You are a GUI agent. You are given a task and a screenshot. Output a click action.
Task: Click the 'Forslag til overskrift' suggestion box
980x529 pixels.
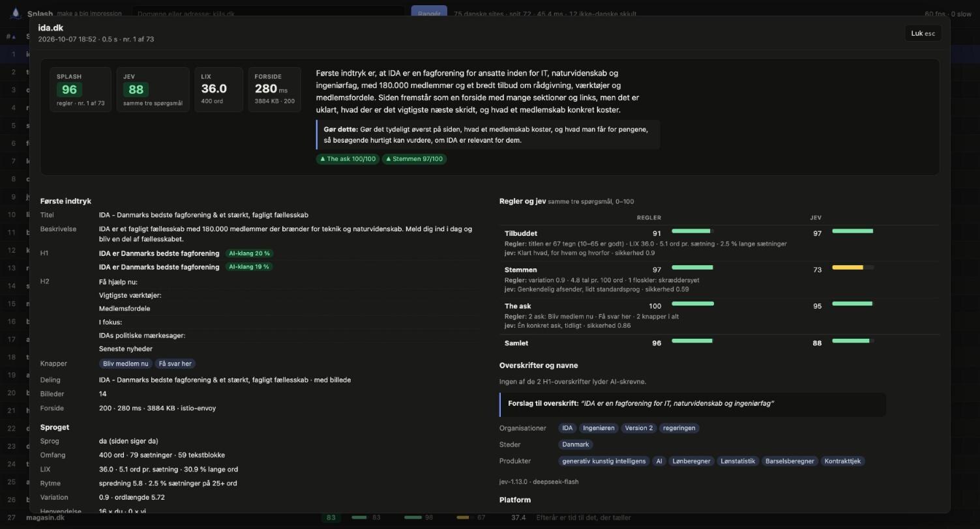click(x=692, y=404)
